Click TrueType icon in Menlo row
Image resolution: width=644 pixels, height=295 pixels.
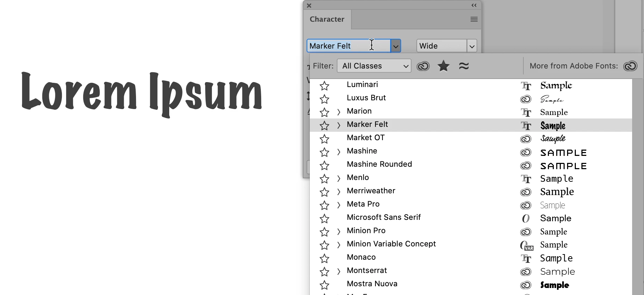(526, 179)
